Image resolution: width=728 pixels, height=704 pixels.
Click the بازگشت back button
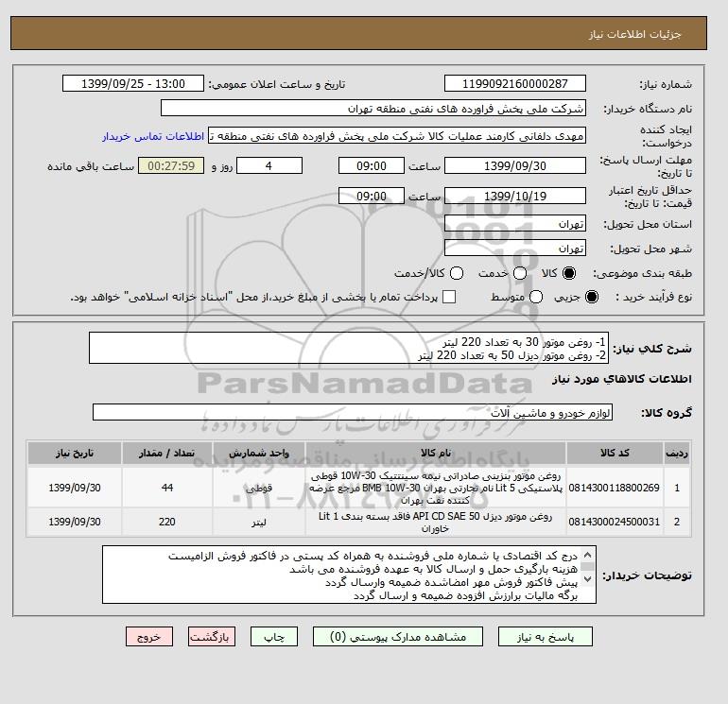click(212, 637)
